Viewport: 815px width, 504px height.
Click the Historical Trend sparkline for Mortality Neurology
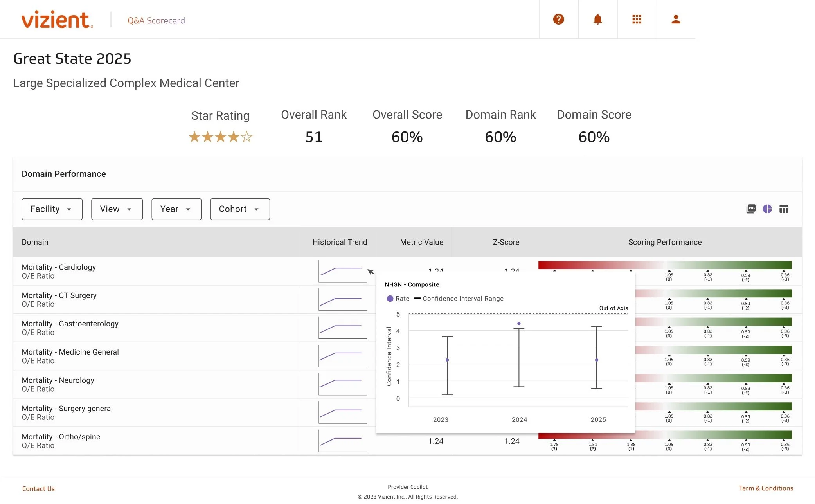[x=342, y=384]
